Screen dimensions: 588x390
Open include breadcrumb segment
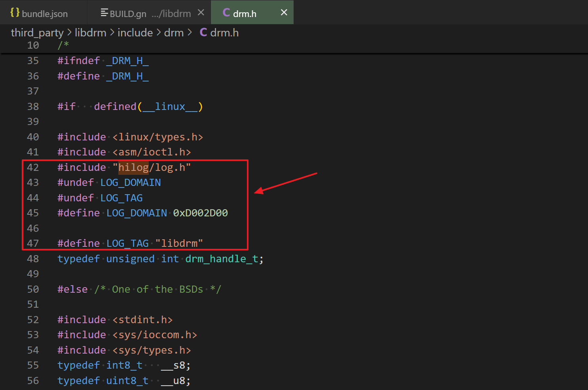[135, 32]
